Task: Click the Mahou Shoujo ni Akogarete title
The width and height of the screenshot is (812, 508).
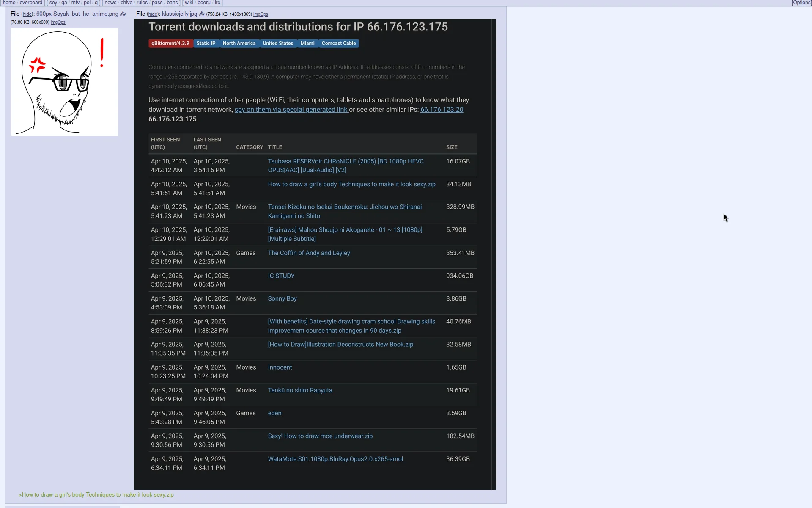Action: tap(345, 234)
